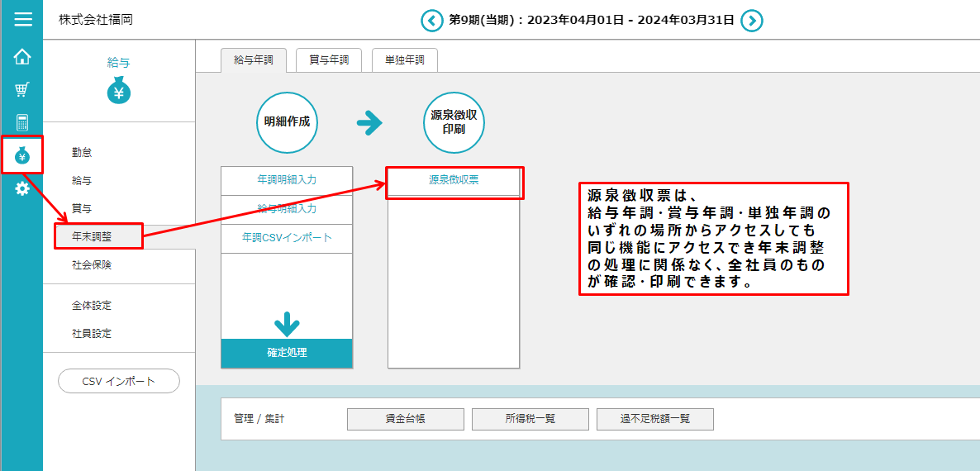The width and height of the screenshot is (980, 471).
Task: Open the shopping cart sidebar icon
Action: coord(22,89)
